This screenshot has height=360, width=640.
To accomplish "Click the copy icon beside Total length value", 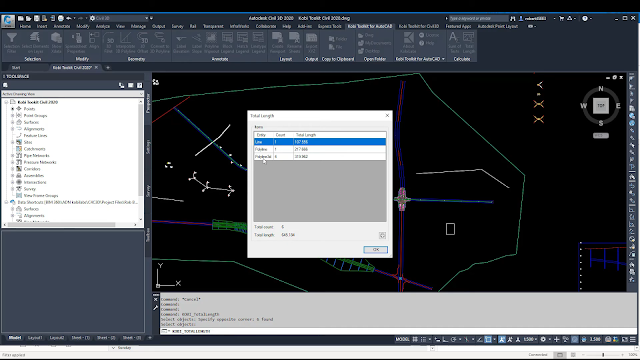I will pyautogui.click(x=382, y=235).
